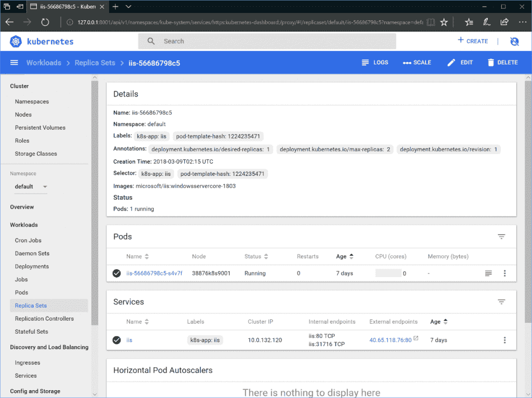Open external endpoint 40.65.118.76:80

click(x=390, y=340)
